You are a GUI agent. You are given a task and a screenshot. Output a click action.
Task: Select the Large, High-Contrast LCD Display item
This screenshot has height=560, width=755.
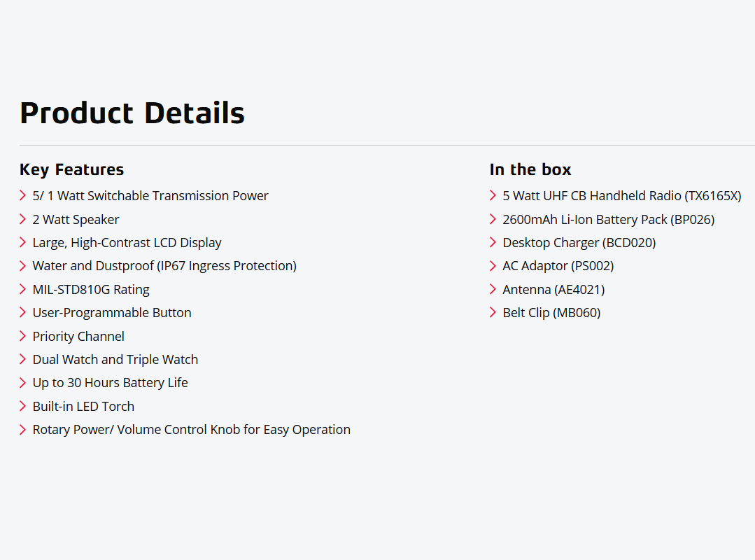[127, 243]
